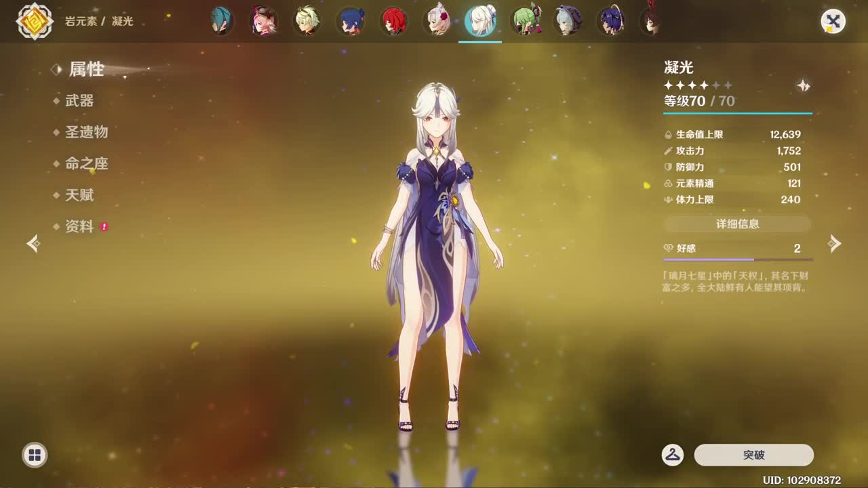Click the 防御力 501 stat row
Screen dimensions: 868x488
point(732,167)
